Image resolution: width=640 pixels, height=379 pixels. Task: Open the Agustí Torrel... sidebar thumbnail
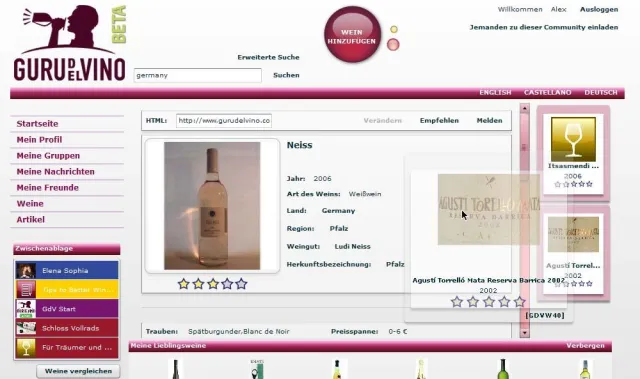(x=573, y=235)
